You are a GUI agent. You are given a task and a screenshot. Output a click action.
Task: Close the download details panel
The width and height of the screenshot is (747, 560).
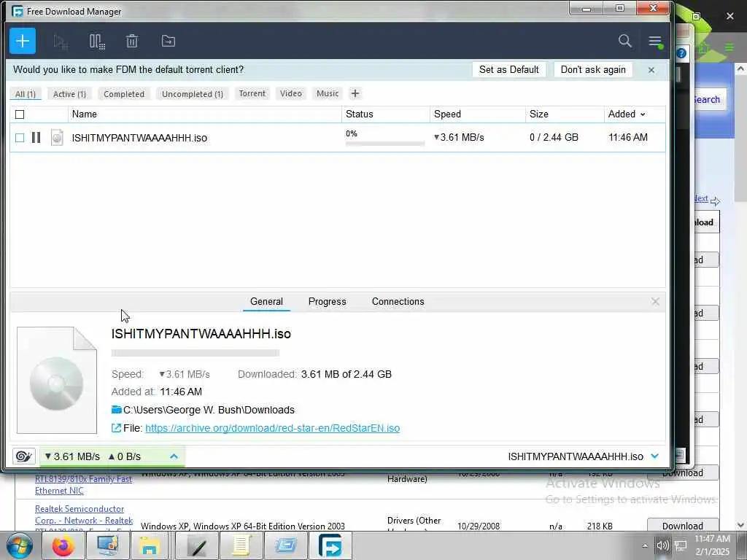click(x=655, y=301)
